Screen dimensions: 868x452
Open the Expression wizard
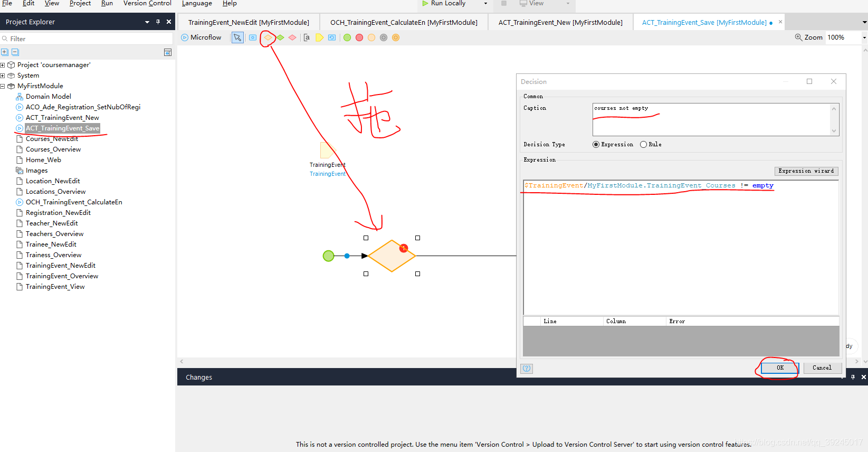coord(806,171)
